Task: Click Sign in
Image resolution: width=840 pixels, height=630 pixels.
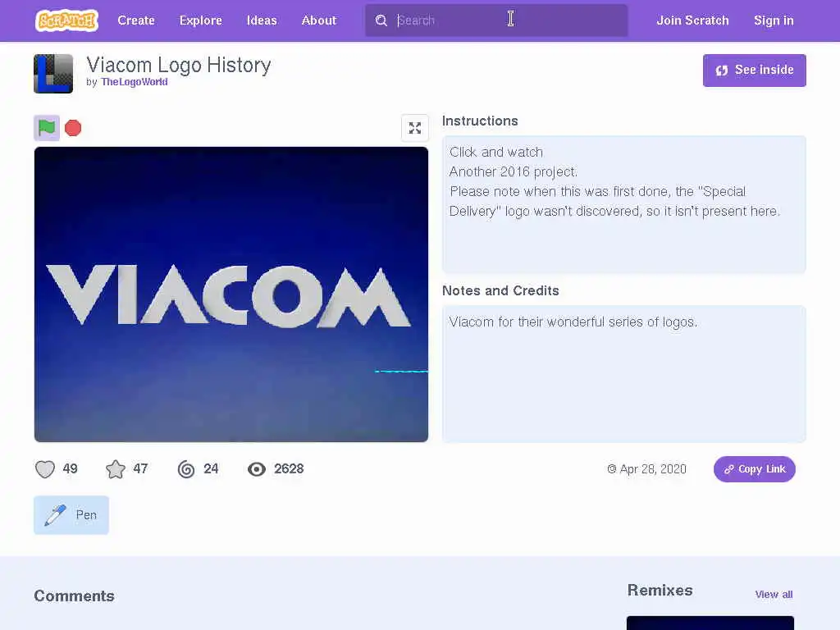Action: (774, 21)
